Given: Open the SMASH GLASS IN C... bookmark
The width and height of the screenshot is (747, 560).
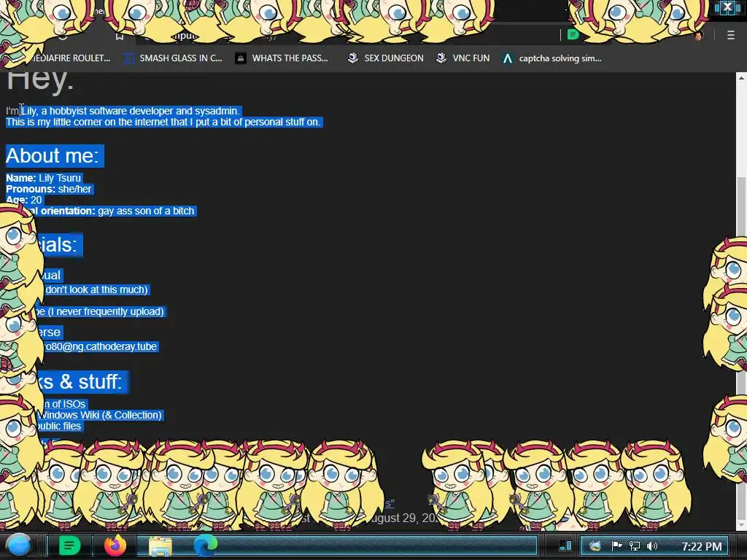Looking at the screenshot, I should [173, 58].
